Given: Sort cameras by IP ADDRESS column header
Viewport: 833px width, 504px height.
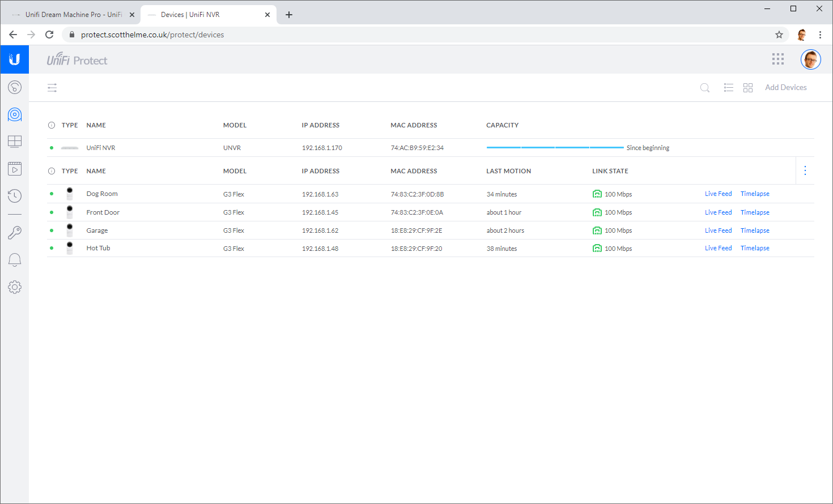Looking at the screenshot, I should tap(320, 171).
